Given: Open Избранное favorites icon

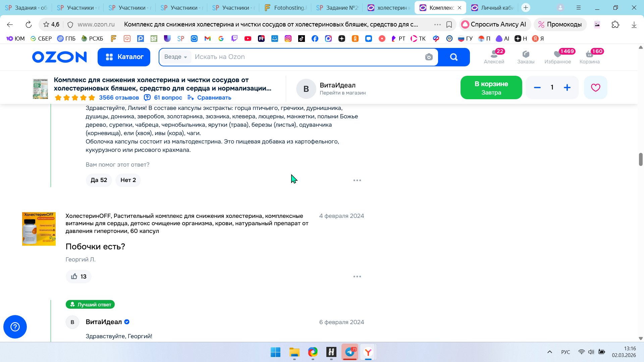Looking at the screenshot, I should 557,57.
